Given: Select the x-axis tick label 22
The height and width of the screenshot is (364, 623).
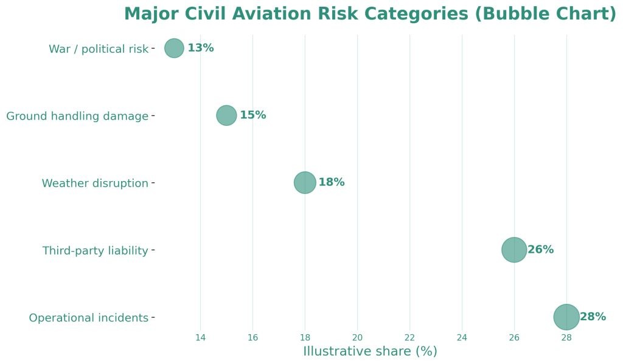Looking at the screenshot, I should (409, 338).
